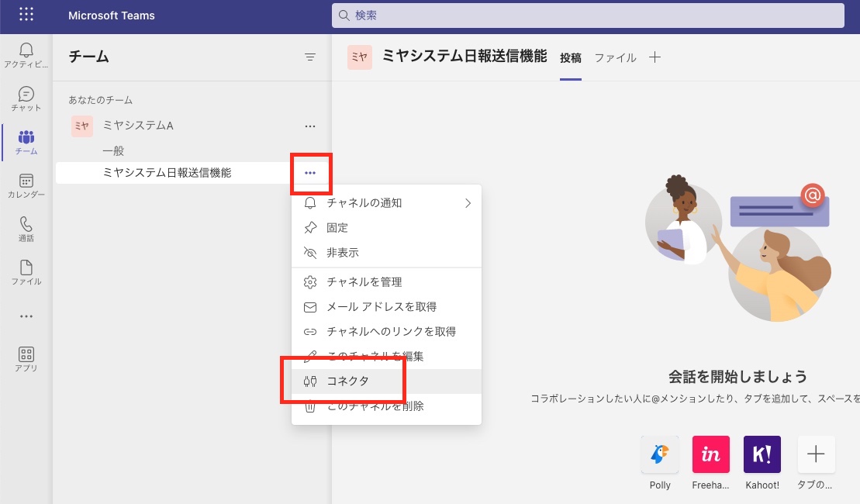Show more apps ellipsis in sidebar
Viewport: 860px width, 504px height.
[26, 316]
